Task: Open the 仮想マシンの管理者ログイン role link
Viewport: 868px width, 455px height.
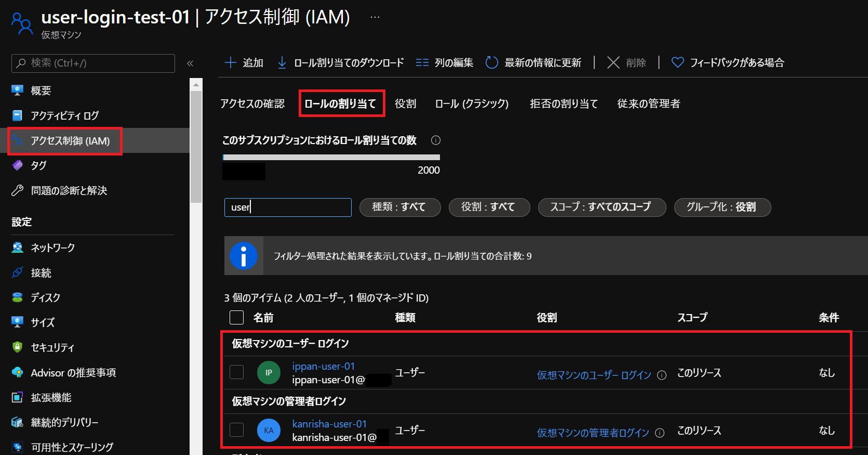Action: (593, 433)
